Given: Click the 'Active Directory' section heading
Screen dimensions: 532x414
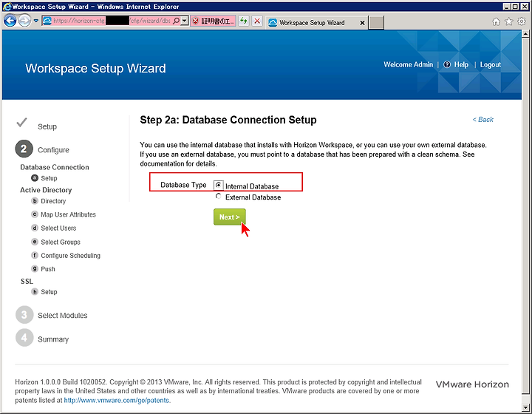Looking at the screenshot, I should (x=46, y=190).
